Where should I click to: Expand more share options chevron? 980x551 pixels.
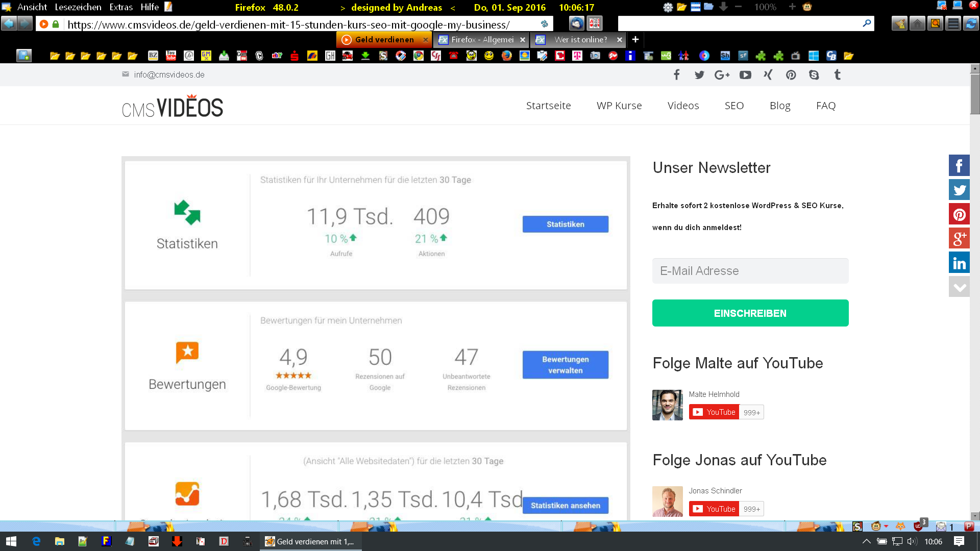coord(959,287)
